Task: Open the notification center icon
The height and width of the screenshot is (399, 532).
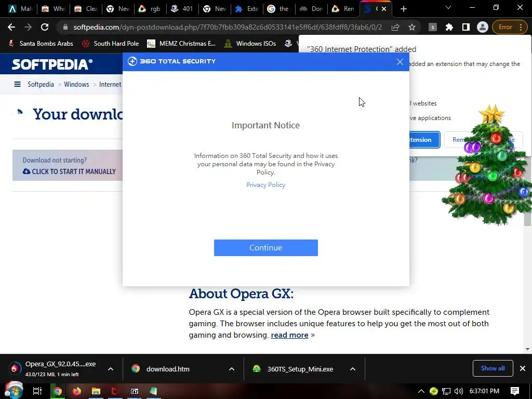Action: [515, 391]
